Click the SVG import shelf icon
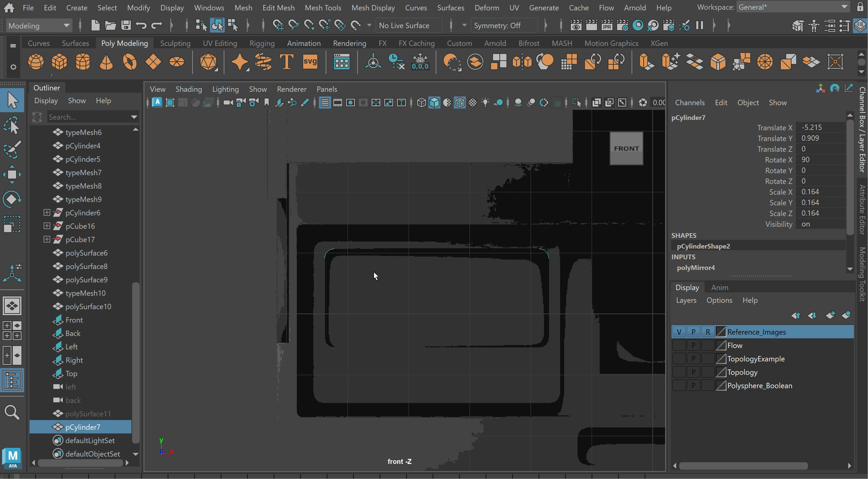This screenshot has height=479, width=868. point(310,62)
